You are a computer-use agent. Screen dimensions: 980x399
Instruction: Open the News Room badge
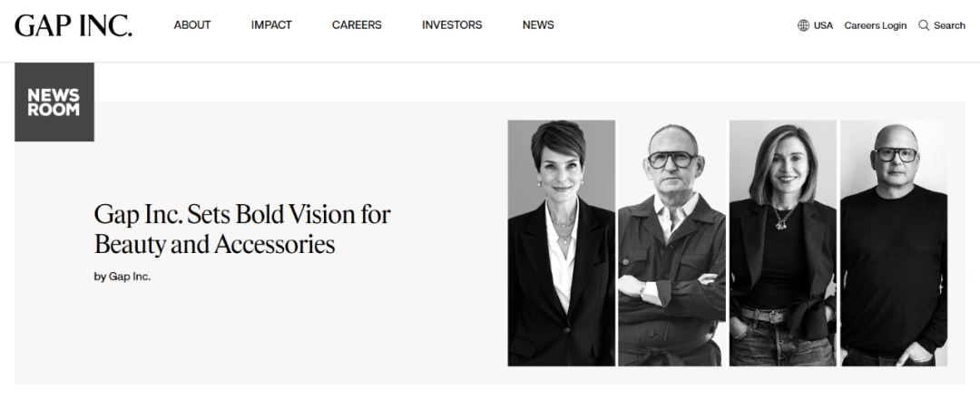54,102
